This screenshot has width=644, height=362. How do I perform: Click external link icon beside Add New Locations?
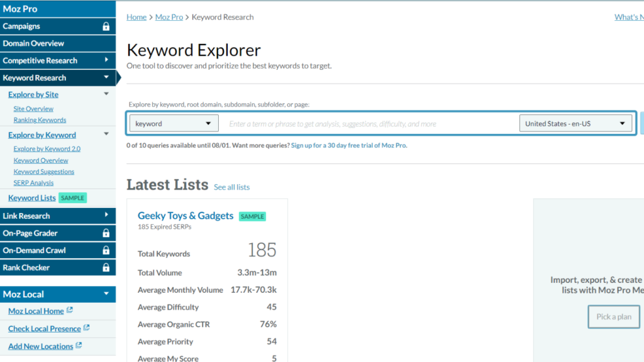79,346
